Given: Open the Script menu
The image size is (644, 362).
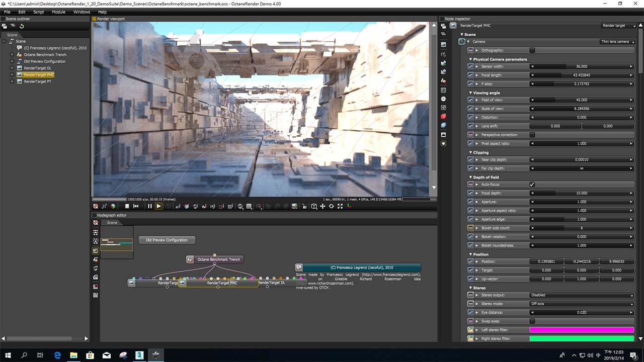Looking at the screenshot, I should [39, 12].
